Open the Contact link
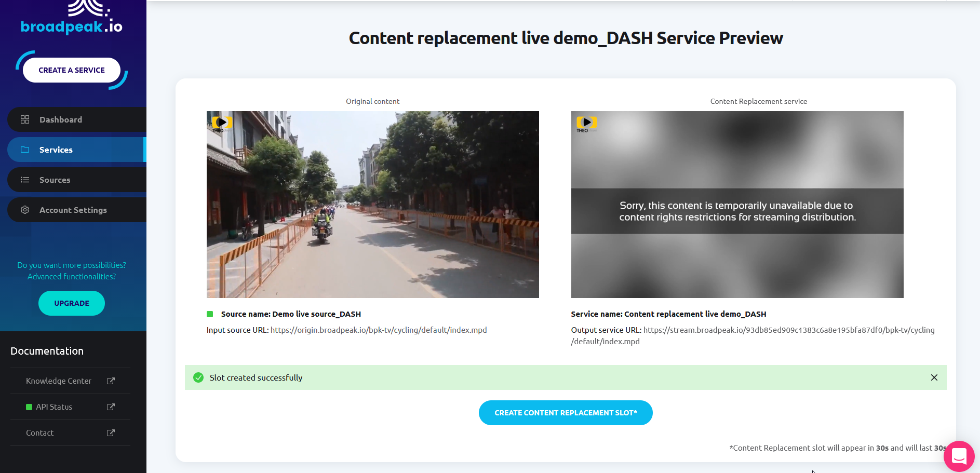 click(x=70, y=433)
